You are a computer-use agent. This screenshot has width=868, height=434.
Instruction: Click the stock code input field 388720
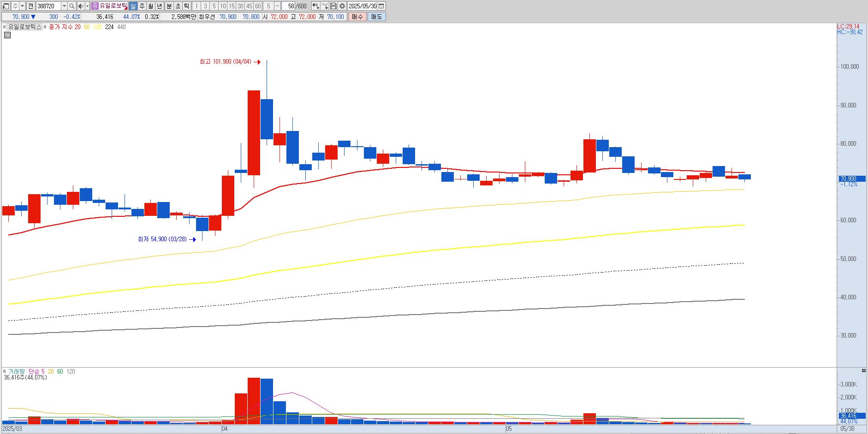click(48, 6)
